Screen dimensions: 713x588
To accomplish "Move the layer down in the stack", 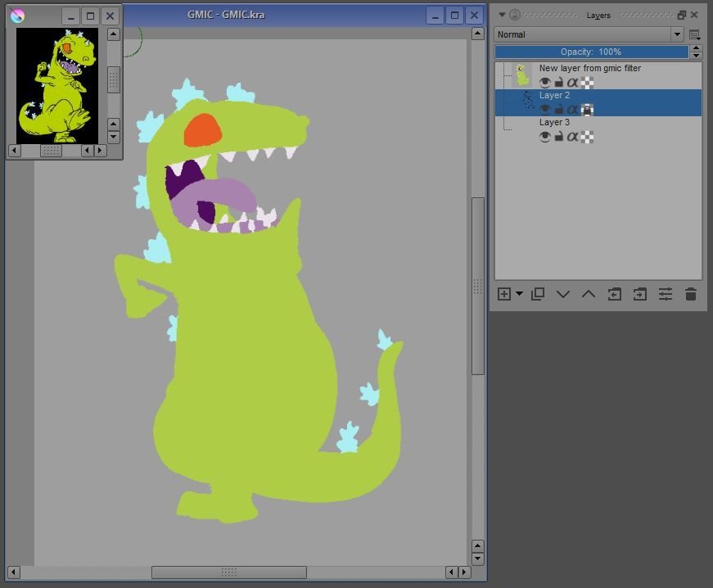I will tap(563, 294).
